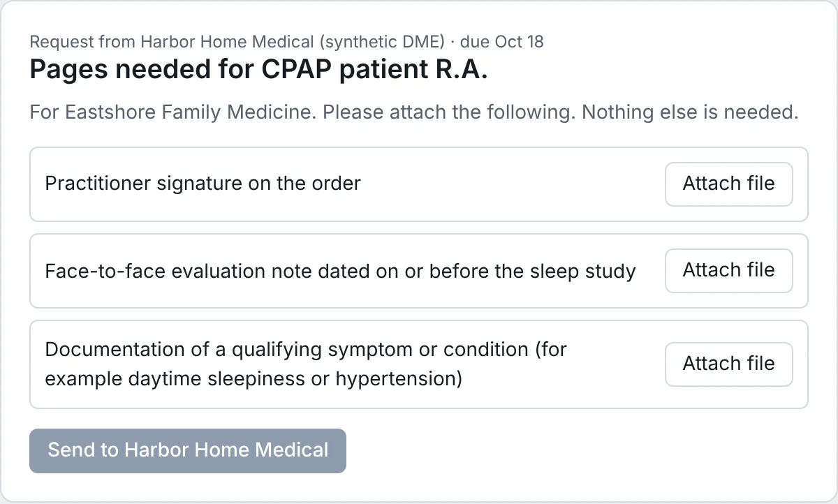Click the Please attach the following sentence
The width and height of the screenshot is (838, 504).
click(449, 112)
